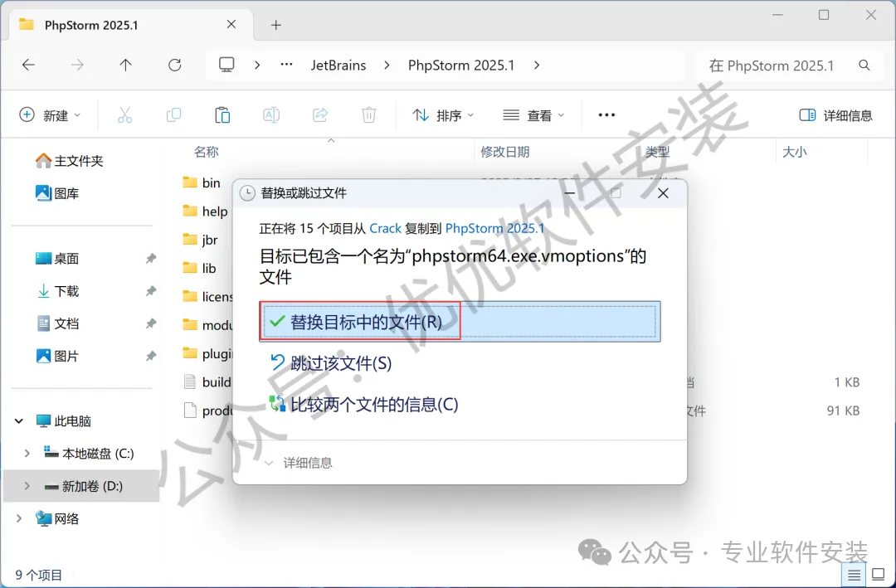Open the 新建 dropdown menu
Viewport: 896px width, 588px height.
click(50, 115)
